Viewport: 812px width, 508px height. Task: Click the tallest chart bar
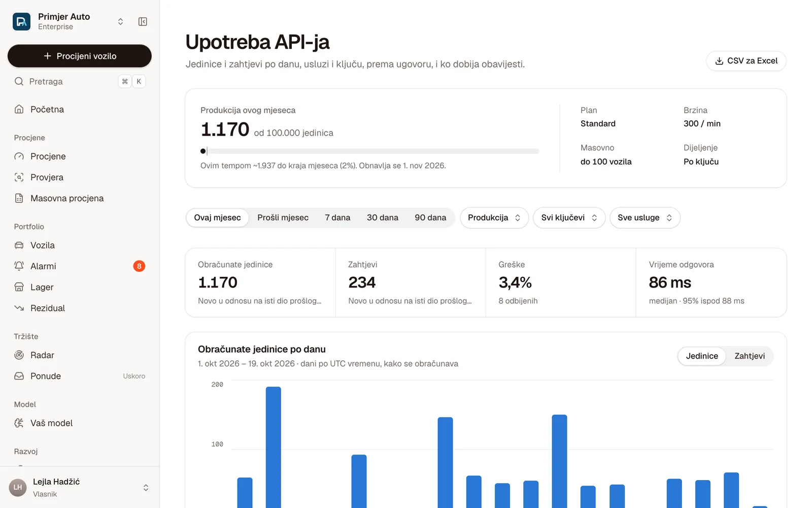pos(273,447)
